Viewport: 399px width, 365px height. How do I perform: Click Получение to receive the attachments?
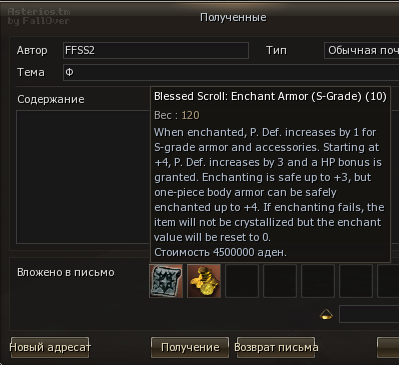190,347
